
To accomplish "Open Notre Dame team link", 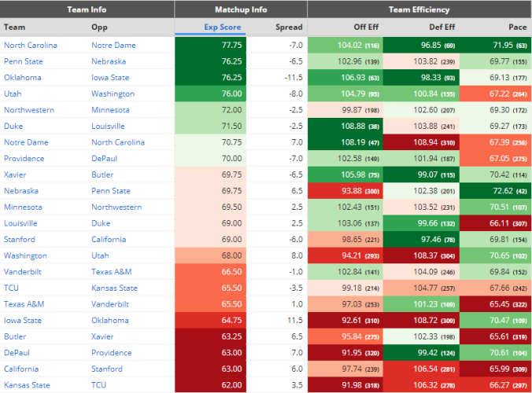I will [x=26, y=142].
